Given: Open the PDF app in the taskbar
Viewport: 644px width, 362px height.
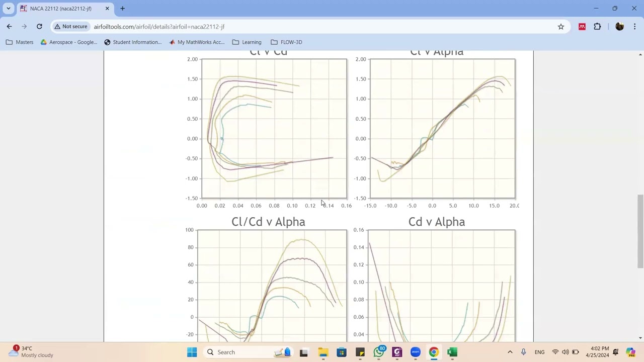Looking at the screenshot, I should pyautogui.click(x=397, y=352).
